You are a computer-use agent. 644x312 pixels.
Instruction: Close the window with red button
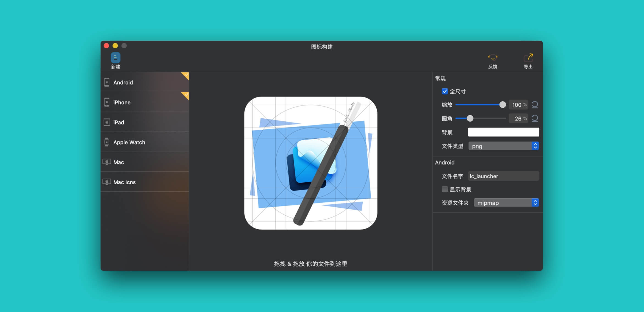107,46
